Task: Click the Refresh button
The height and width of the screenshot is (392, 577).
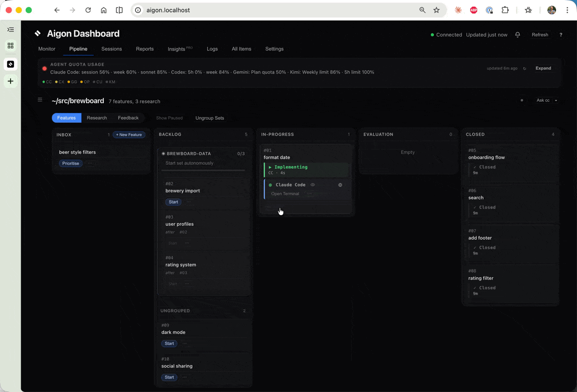Action: [x=540, y=35]
